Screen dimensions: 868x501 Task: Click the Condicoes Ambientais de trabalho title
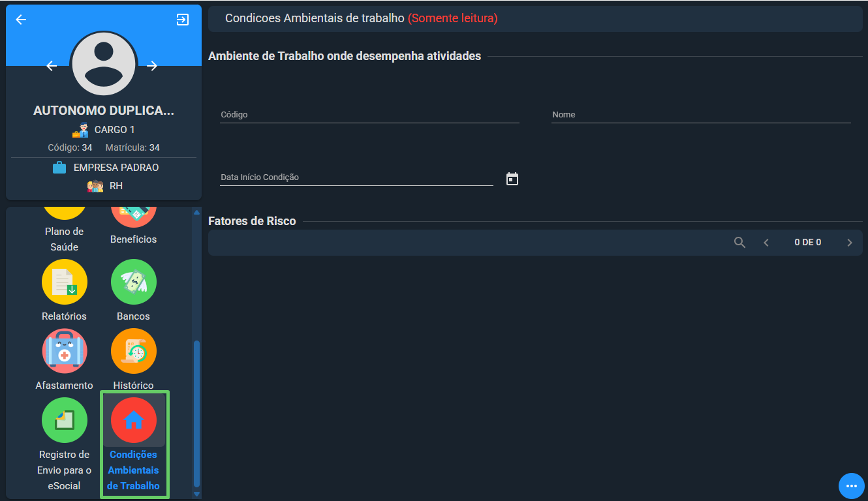pyautogui.click(x=315, y=19)
